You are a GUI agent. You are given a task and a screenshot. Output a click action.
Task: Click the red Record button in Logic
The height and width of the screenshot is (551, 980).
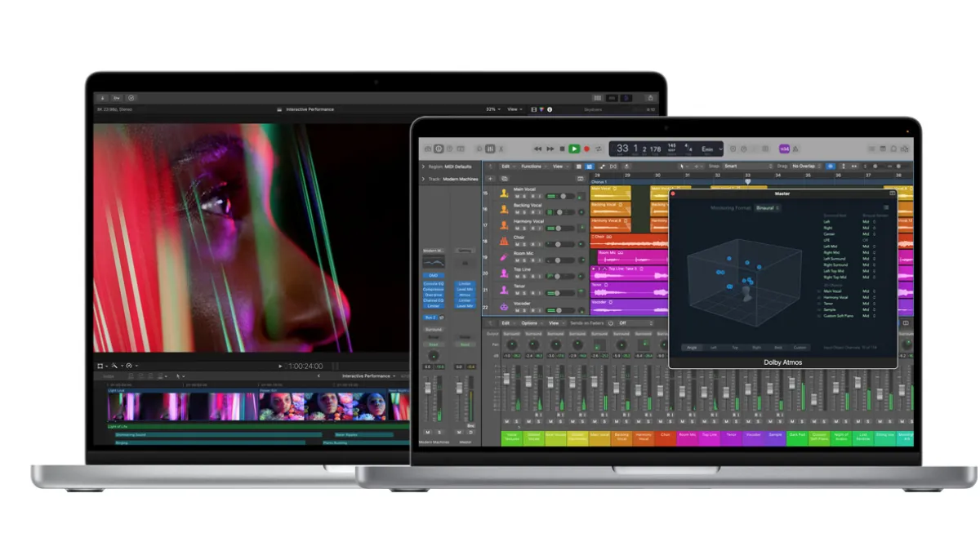[x=586, y=149]
